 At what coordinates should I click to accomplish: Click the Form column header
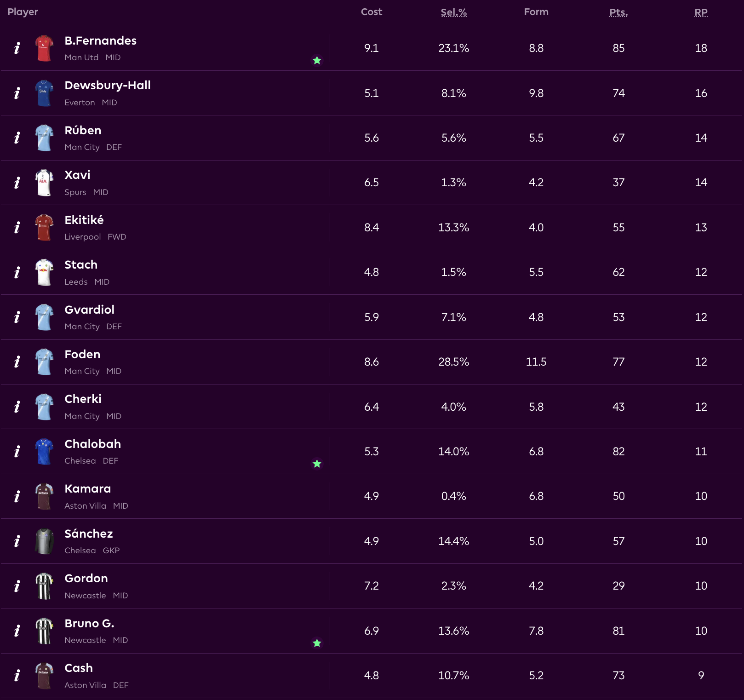[x=536, y=12]
